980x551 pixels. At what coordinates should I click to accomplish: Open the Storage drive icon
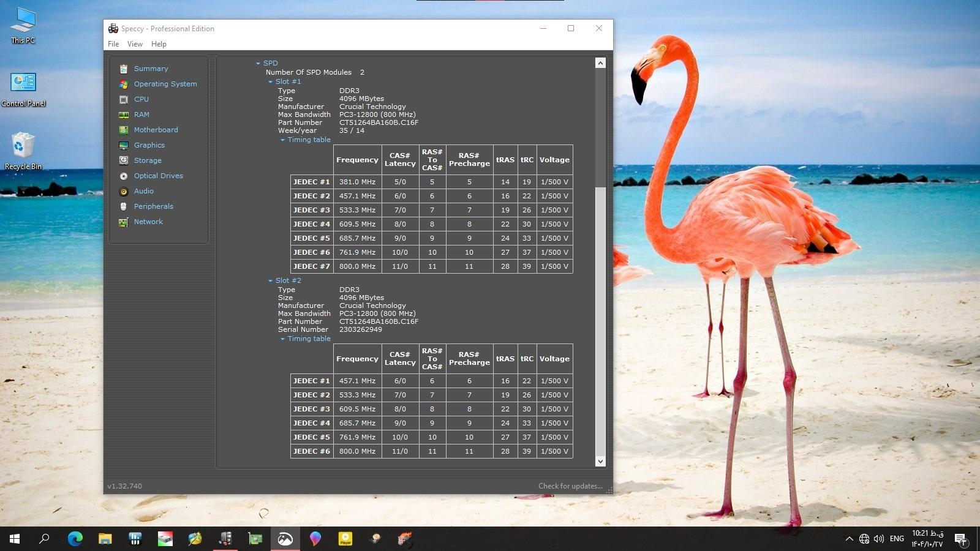124,160
